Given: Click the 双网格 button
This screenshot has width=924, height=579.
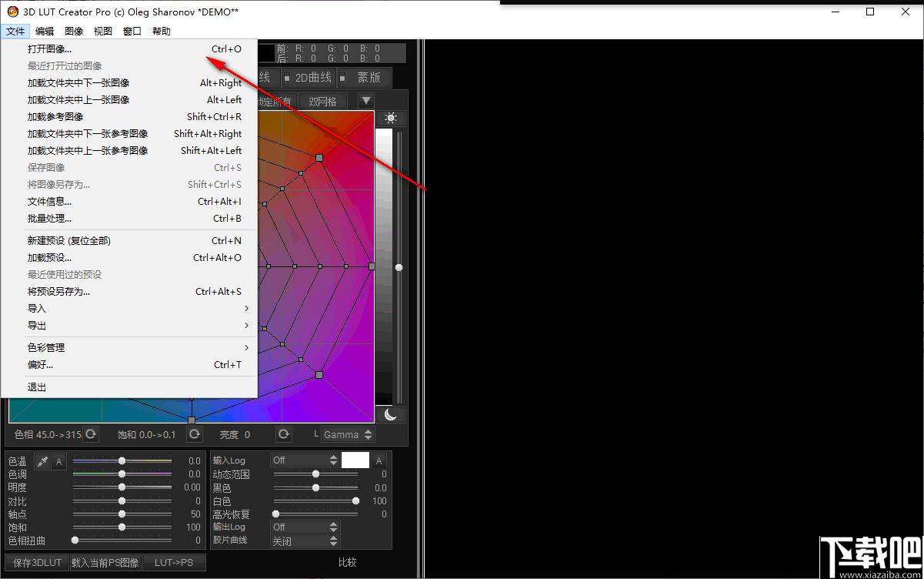Looking at the screenshot, I should (x=322, y=101).
